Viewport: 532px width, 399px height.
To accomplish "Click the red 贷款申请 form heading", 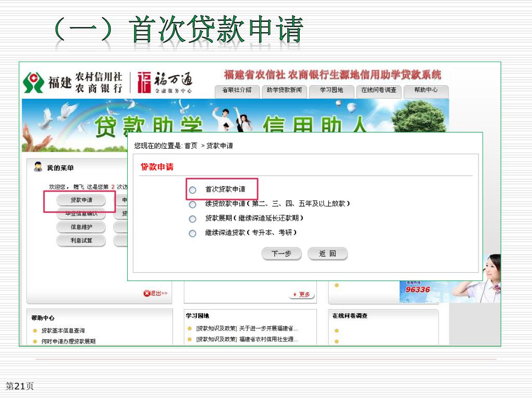I will coord(157,167).
